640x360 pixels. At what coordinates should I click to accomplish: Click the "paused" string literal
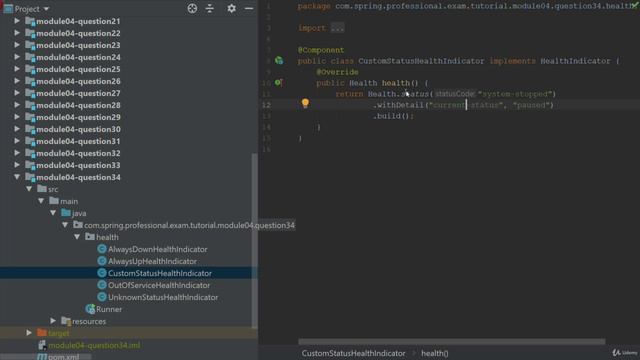[531, 105]
